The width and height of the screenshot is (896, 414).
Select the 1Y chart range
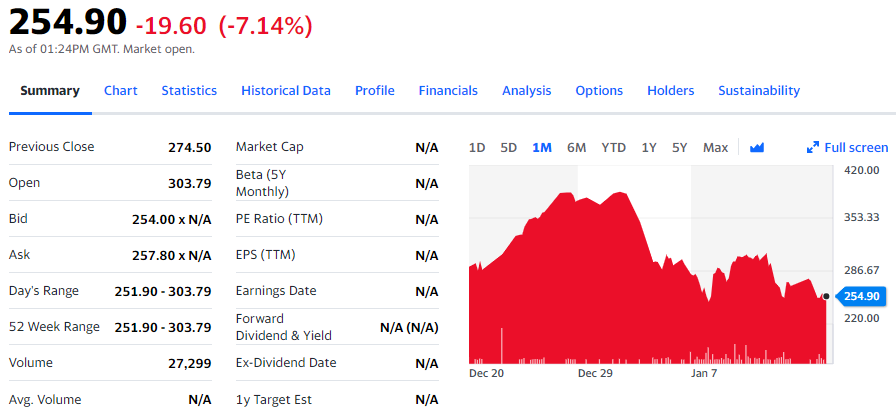pyautogui.click(x=649, y=148)
